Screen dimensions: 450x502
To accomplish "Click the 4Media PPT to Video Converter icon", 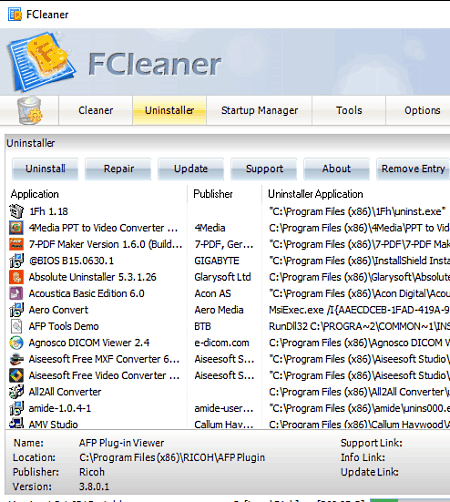I will coord(16,228).
